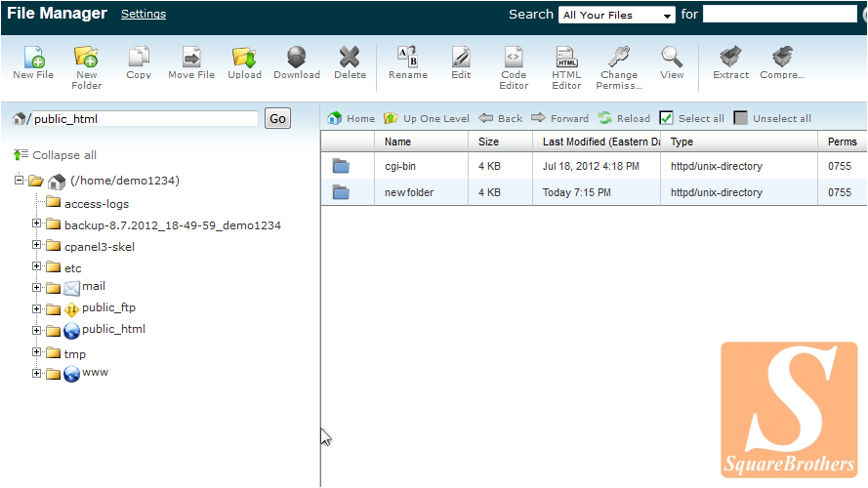Click the Extract archive icon

tap(729, 59)
